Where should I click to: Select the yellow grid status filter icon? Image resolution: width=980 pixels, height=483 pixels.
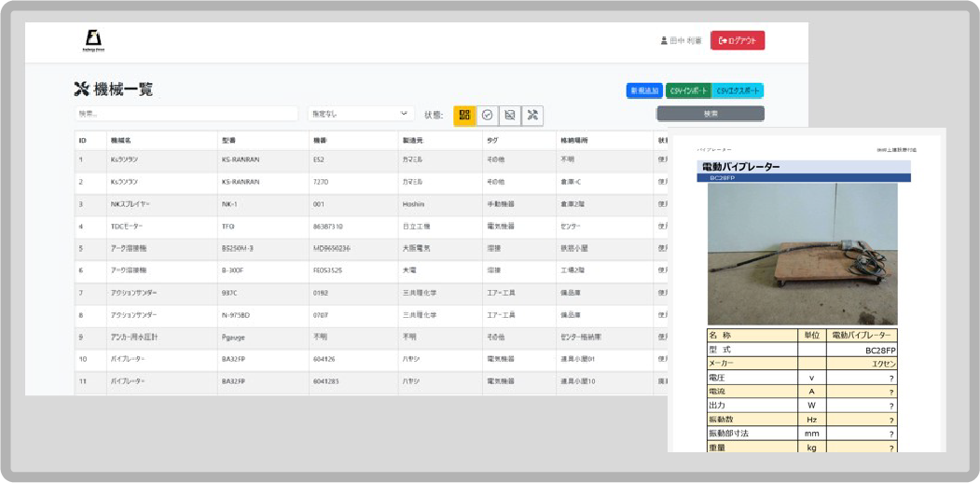pyautogui.click(x=464, y=115)
